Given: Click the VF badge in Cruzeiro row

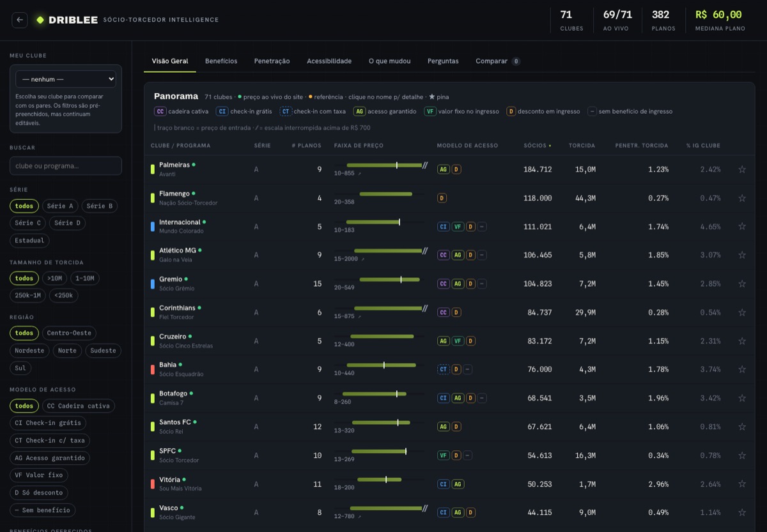Looking at the screenshot, I should click(x=458, y=341).
